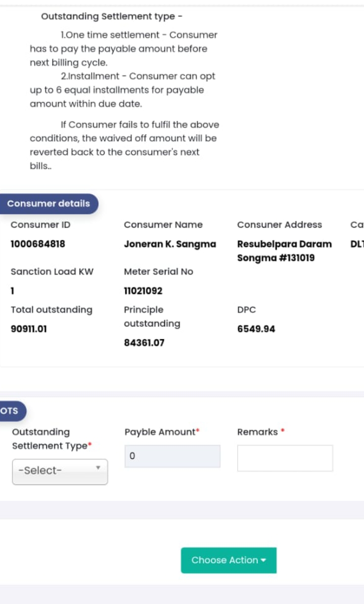Expand the Choose Action menu
This screenshot has height=604, width=364.
point(229,560)
